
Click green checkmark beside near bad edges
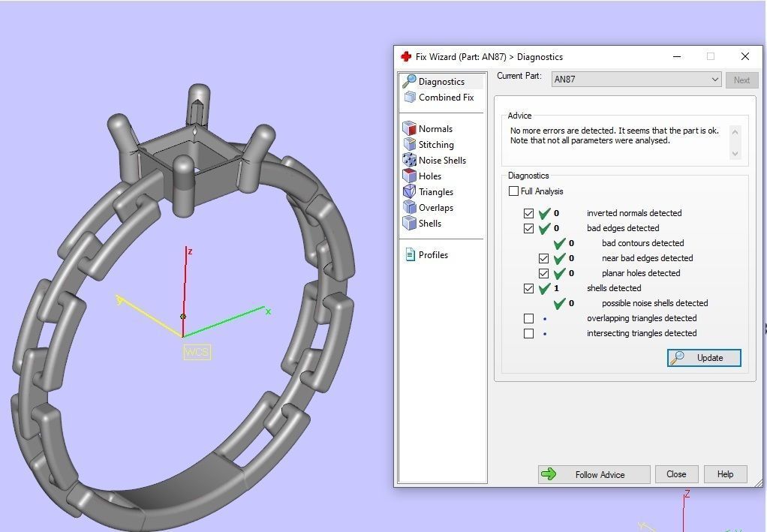click(560, 258)
